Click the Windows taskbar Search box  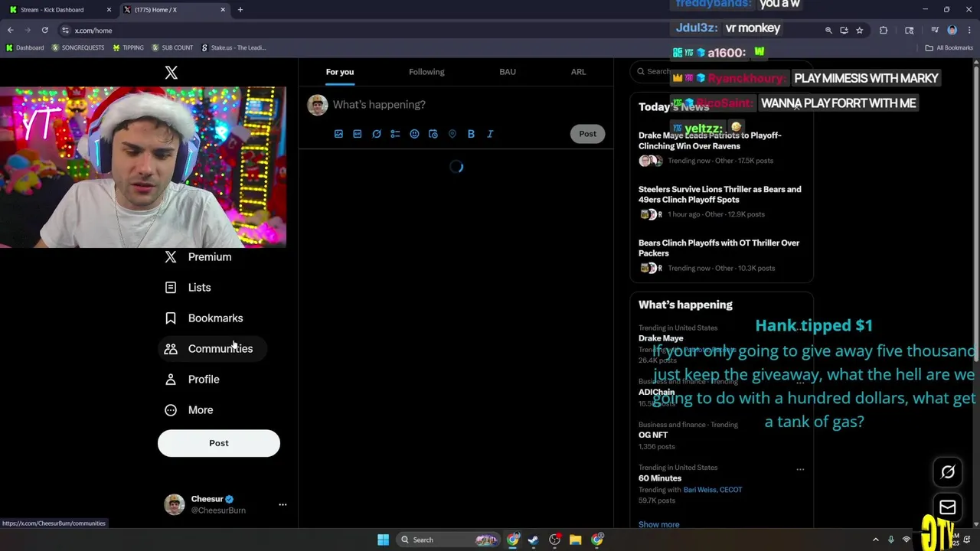click(449, 540)
